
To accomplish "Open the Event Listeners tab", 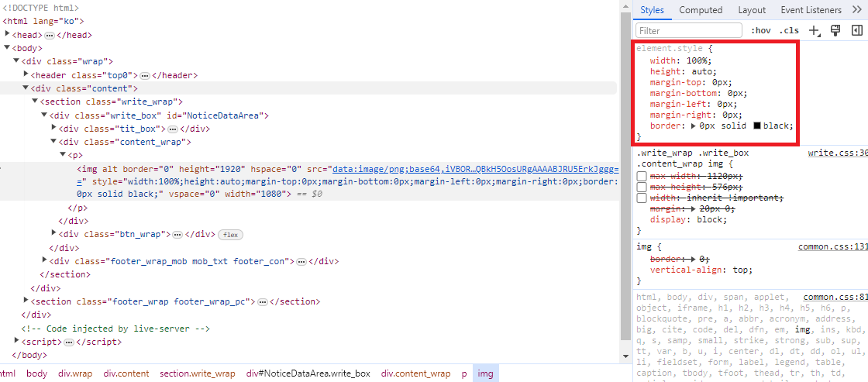I will pyautogui.click(x=811, y=10).
